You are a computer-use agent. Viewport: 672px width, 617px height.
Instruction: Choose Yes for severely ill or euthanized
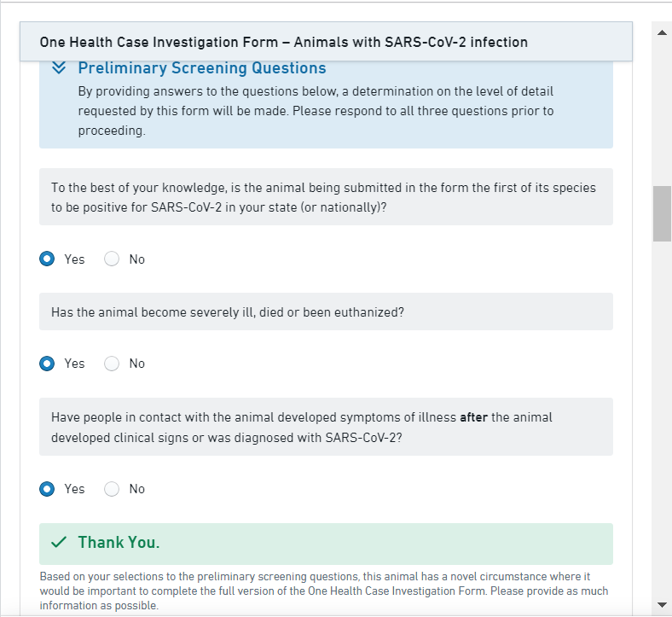tap(48, 364)
